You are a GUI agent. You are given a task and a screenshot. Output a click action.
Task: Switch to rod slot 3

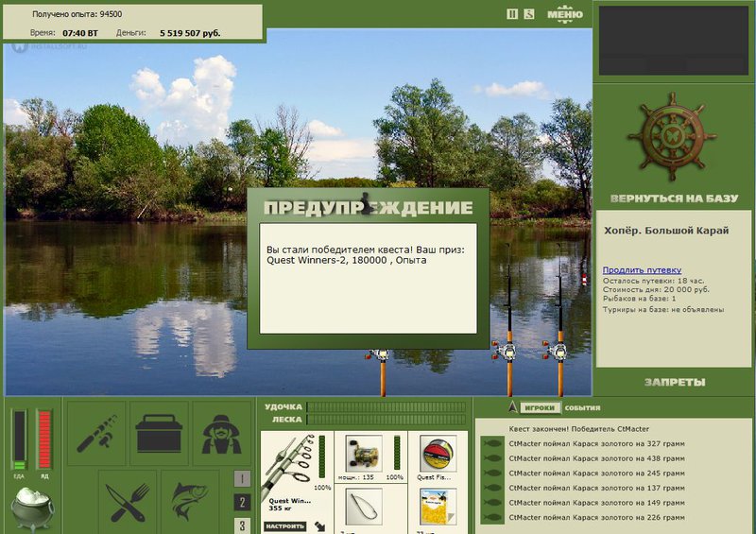(242, 525)
